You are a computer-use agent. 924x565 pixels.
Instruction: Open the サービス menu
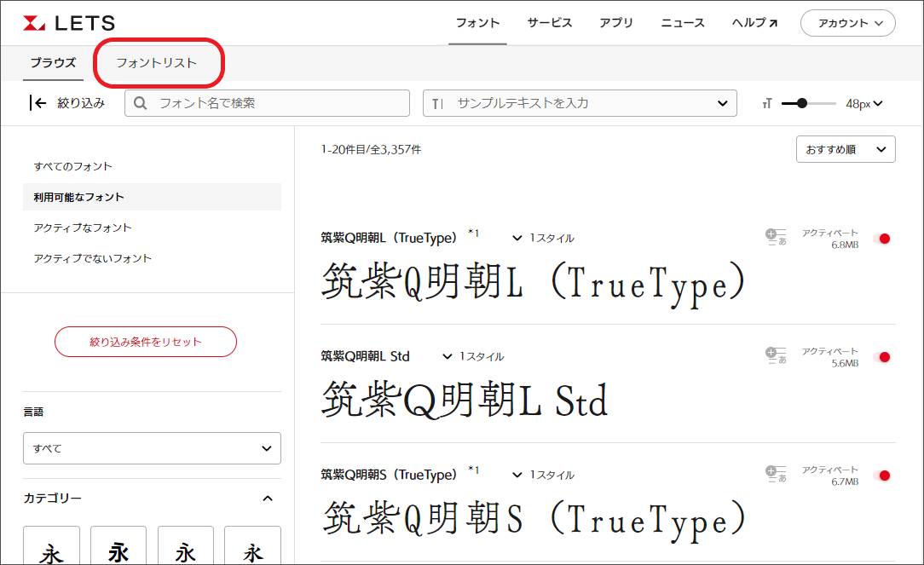550,23
